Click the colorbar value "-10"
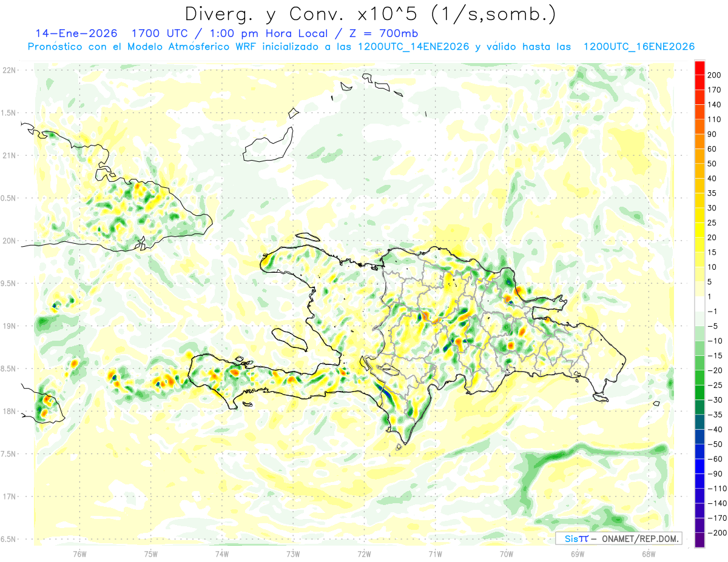 pos(715,341)
